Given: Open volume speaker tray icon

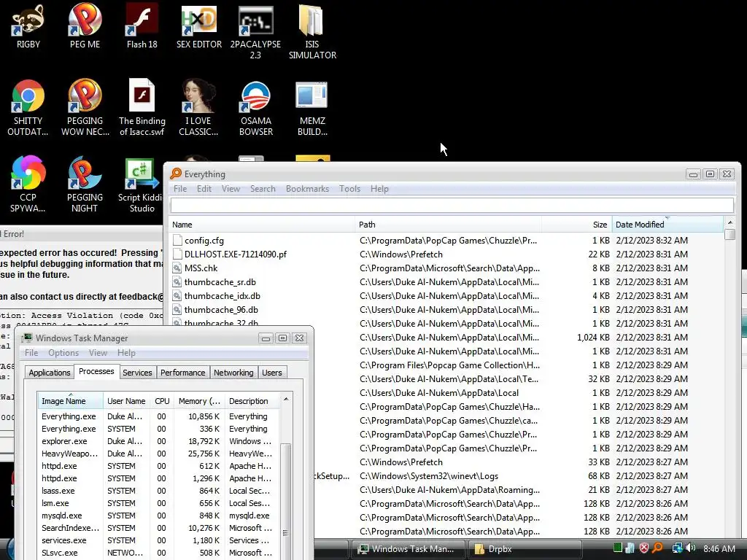Looking at the screenshot, I should pos(691,548).
